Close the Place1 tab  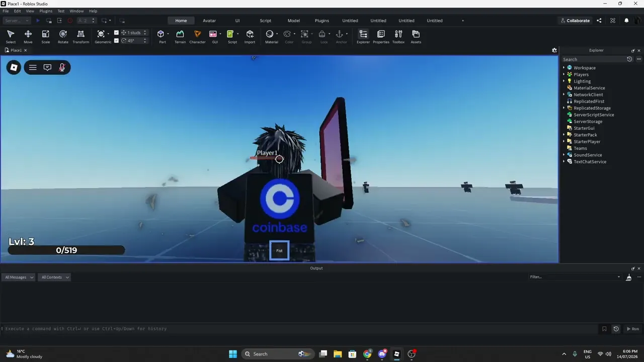point(25,50)
